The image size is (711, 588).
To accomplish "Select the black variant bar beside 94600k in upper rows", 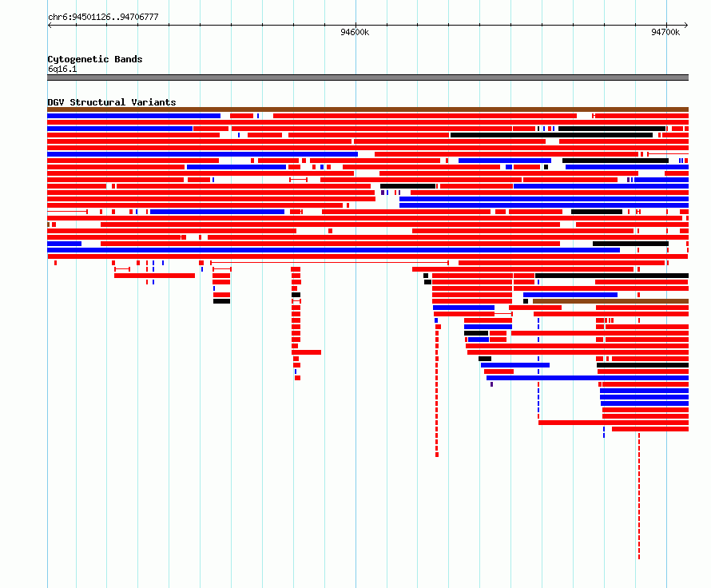I will (407, 186).
